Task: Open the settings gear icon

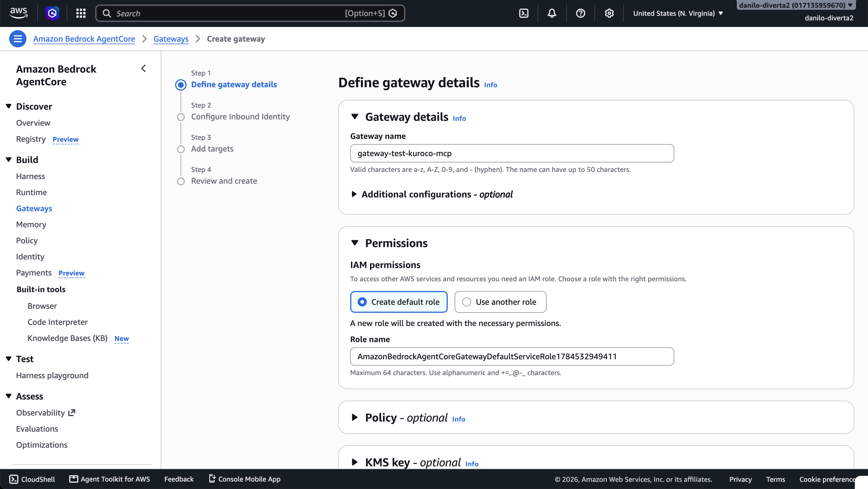Action: point(609,13)
